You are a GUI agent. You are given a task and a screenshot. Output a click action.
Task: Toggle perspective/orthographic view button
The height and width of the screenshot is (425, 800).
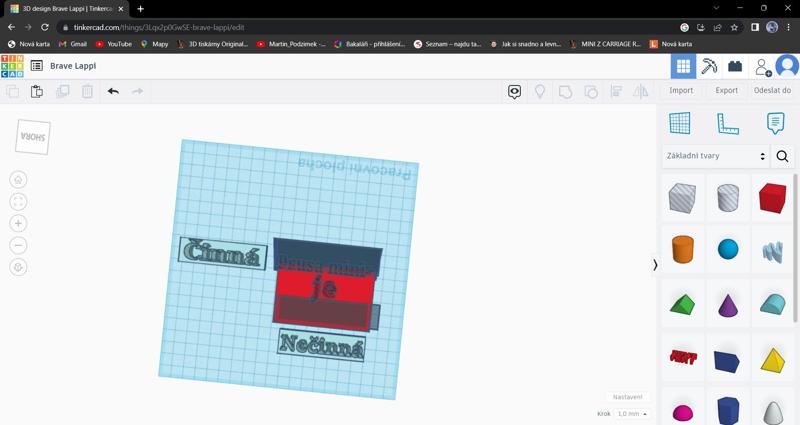pos(18,268)
